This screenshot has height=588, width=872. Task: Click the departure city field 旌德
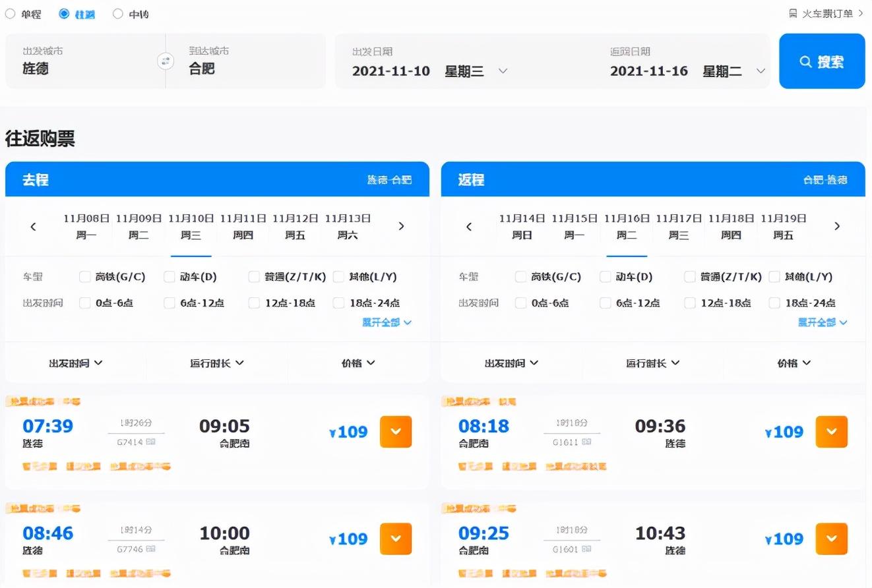pyautogui.click(x=85, y=61)
